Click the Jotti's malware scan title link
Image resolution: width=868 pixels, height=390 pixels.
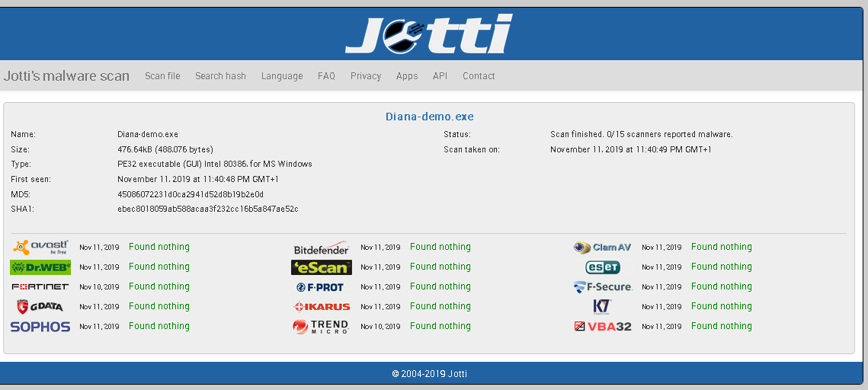point(66,75)
